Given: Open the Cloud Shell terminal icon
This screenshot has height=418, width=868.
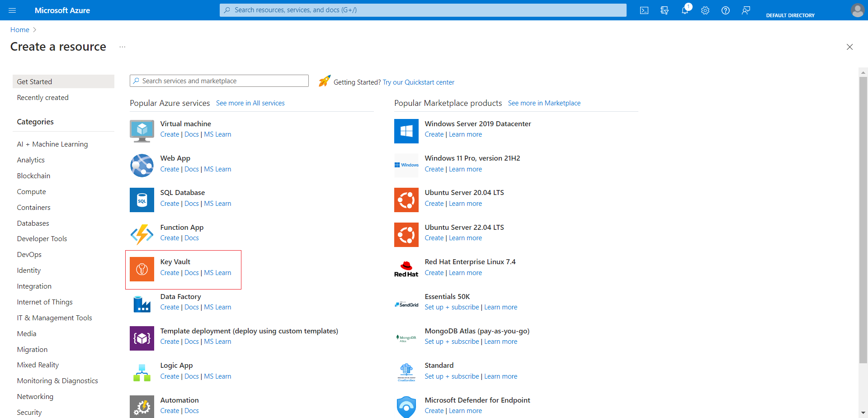Looking at the screenshot, I should 644,10.
